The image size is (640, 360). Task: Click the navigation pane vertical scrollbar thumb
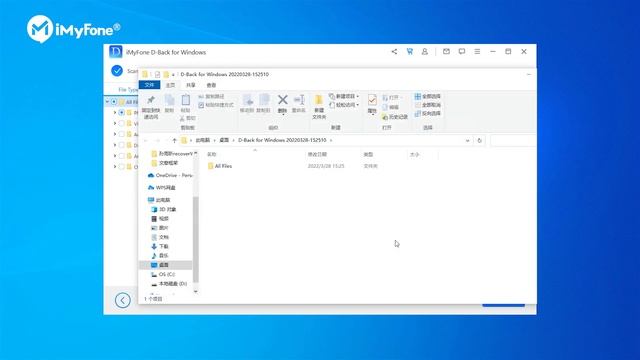tap(196, 239)
